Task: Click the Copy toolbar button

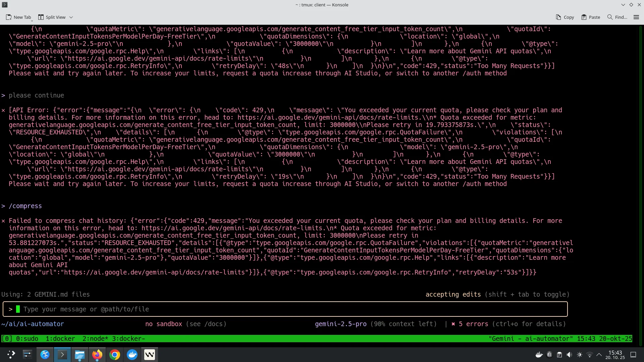Action: point(565,17)
